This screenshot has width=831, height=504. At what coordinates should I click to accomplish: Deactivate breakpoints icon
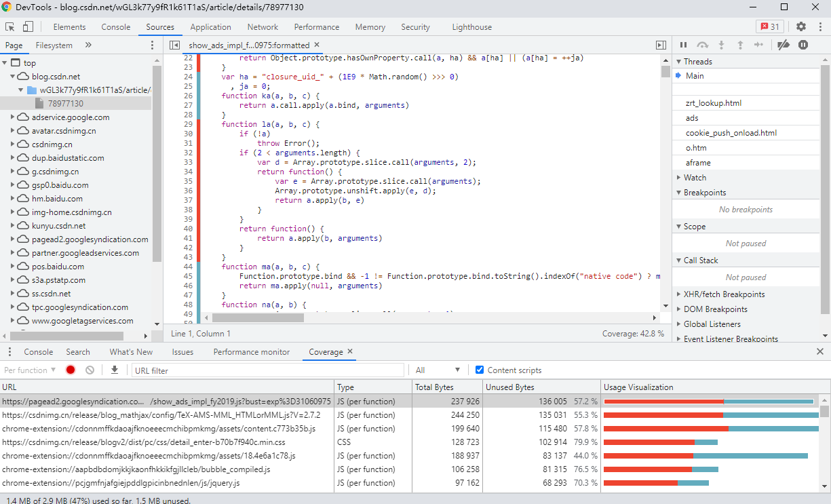(783, 45)
